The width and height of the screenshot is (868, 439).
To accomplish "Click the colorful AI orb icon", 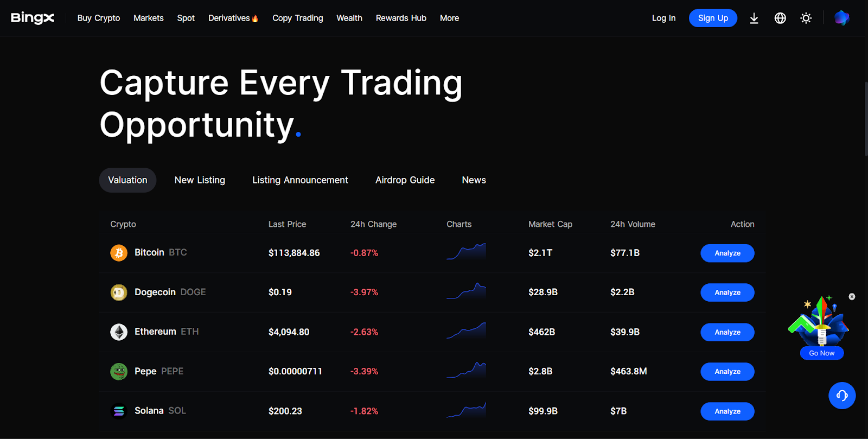I will (841, 18).
